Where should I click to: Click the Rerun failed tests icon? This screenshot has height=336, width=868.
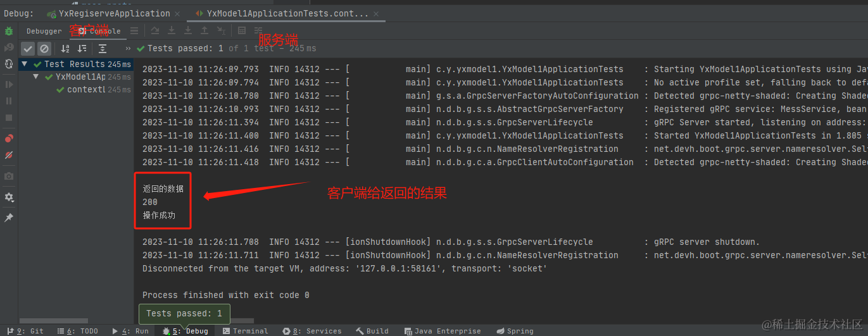(9, 47)
